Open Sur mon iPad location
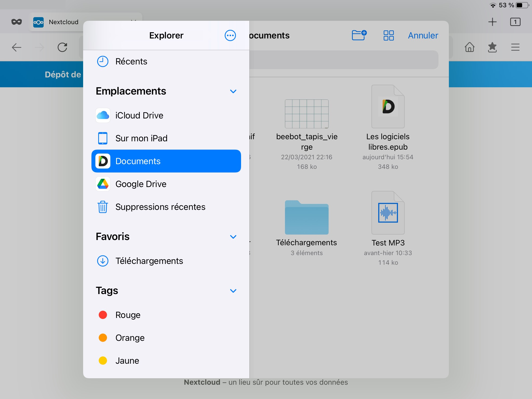 coord(141,138)
